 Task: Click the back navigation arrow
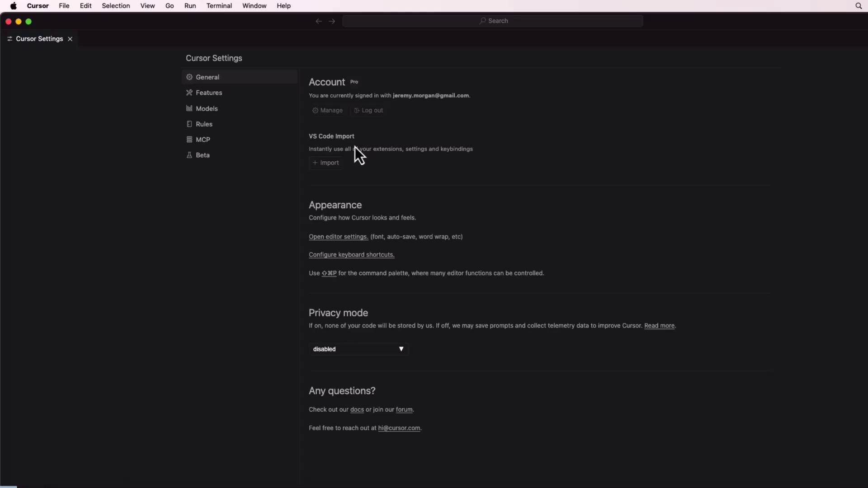tap(319, 21)
